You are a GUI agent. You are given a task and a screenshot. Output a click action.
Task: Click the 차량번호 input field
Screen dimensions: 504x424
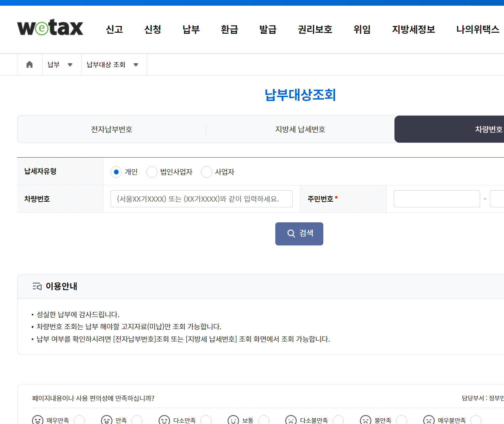tap(201, 199)
